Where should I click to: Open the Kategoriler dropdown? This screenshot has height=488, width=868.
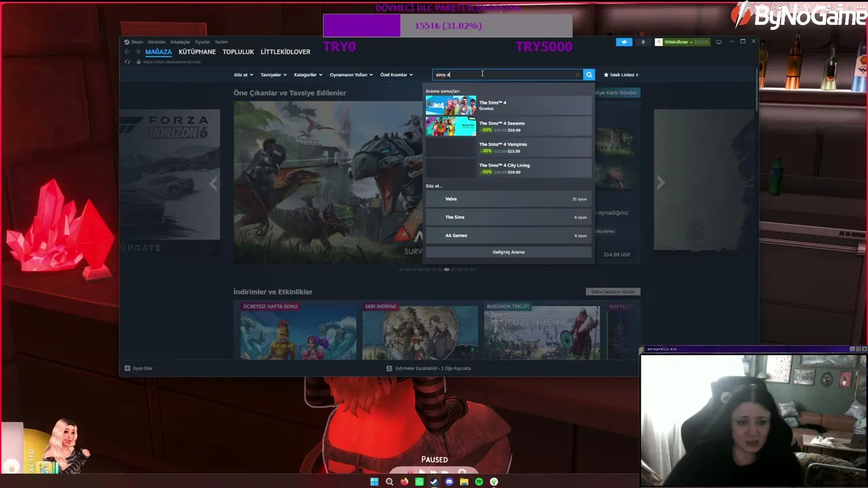click(308, 75)
